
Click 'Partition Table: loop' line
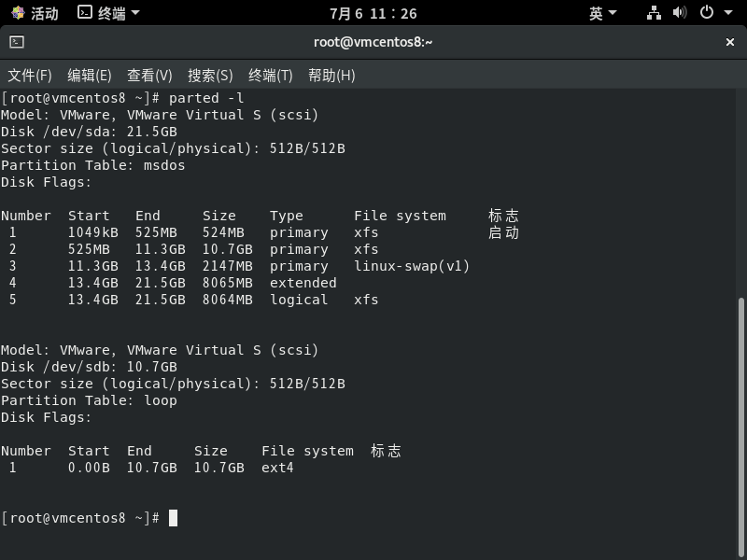[x=89, y=400]
